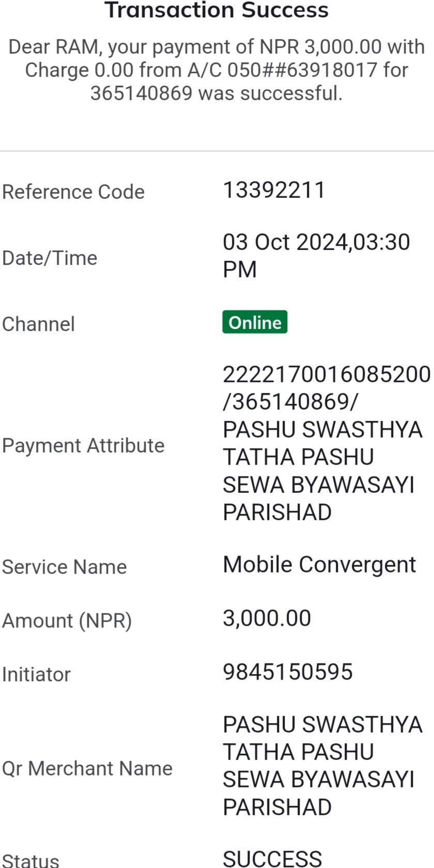Tap the Initiator label
The width and height of the screenshot is (434, 868).
pyautogui.click(x=36, y=674)
